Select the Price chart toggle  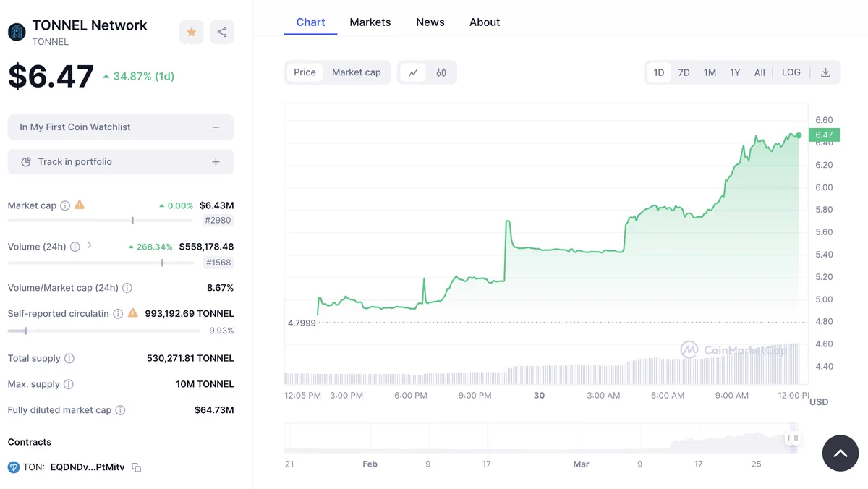tap(305, 72)
